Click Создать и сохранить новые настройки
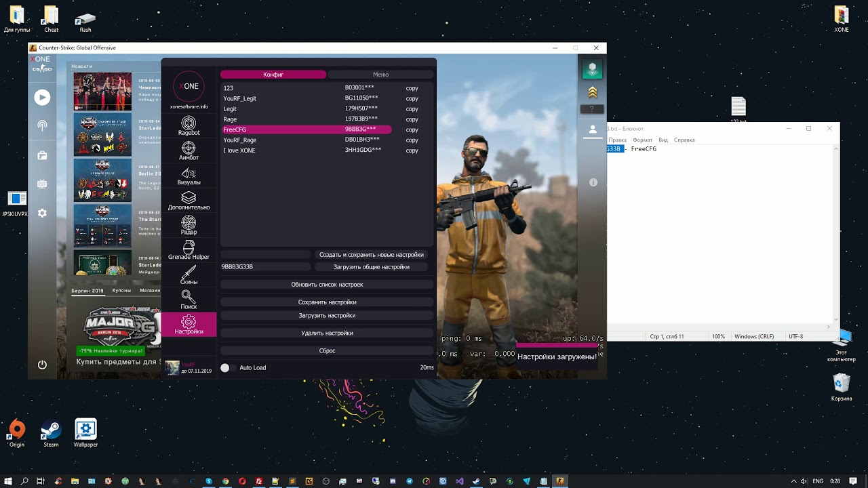The height and width of the screenshot is (488, 868). pyautogui.click(x=372, y=255)
